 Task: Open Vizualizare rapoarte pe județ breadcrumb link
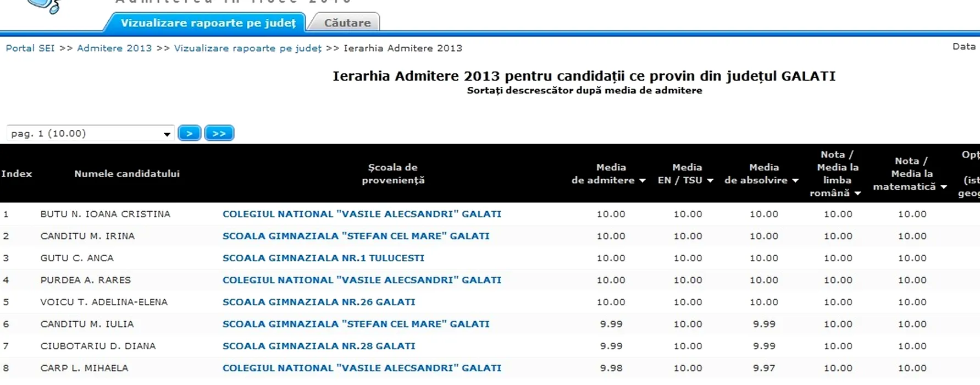pyautogui.click(x=247, y=48)
